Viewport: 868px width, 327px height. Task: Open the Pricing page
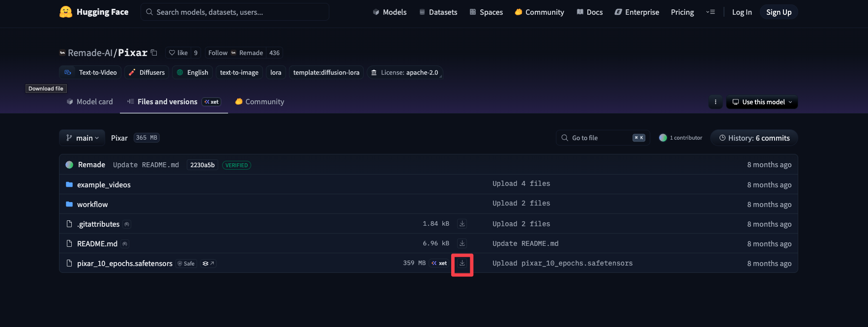point(682,12)
